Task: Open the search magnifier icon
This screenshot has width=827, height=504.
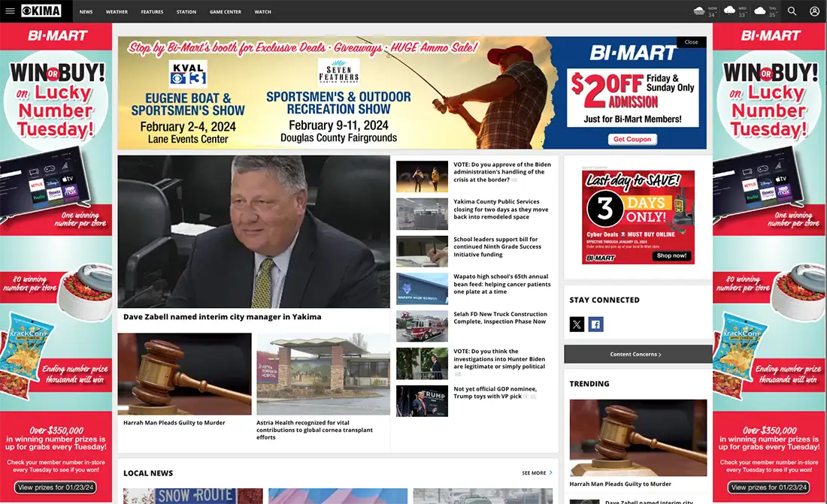Action: 792,11
